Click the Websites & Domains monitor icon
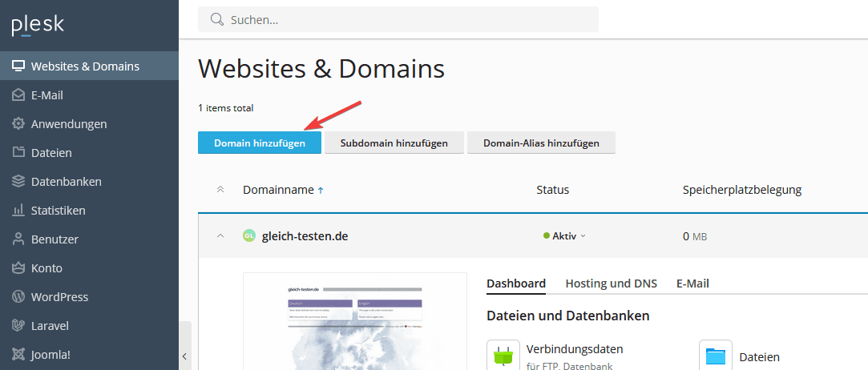The height and width of the screenshot is (370, 868). (x=18, y=66)
